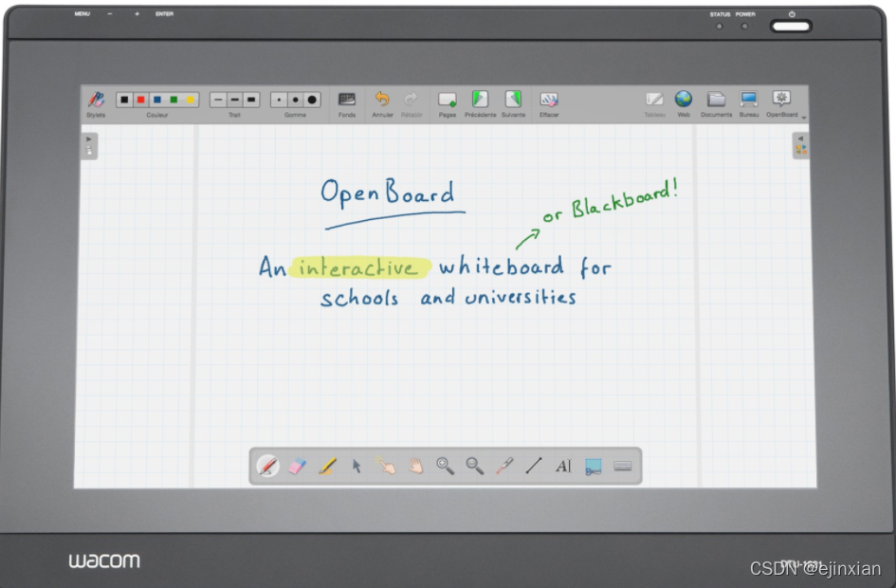Show the virtual keyboard
896x588 pixels.
coord(623,467)
